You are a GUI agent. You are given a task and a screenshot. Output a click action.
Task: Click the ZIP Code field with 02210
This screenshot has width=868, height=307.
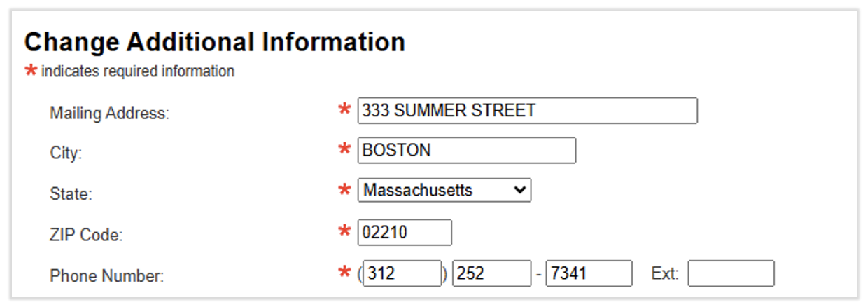405,233
